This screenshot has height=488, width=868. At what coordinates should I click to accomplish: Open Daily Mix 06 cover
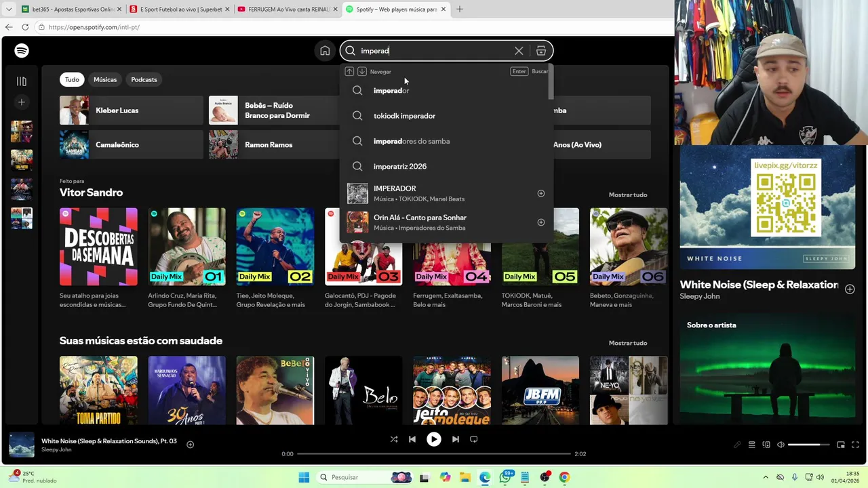[x=629, y=247]
